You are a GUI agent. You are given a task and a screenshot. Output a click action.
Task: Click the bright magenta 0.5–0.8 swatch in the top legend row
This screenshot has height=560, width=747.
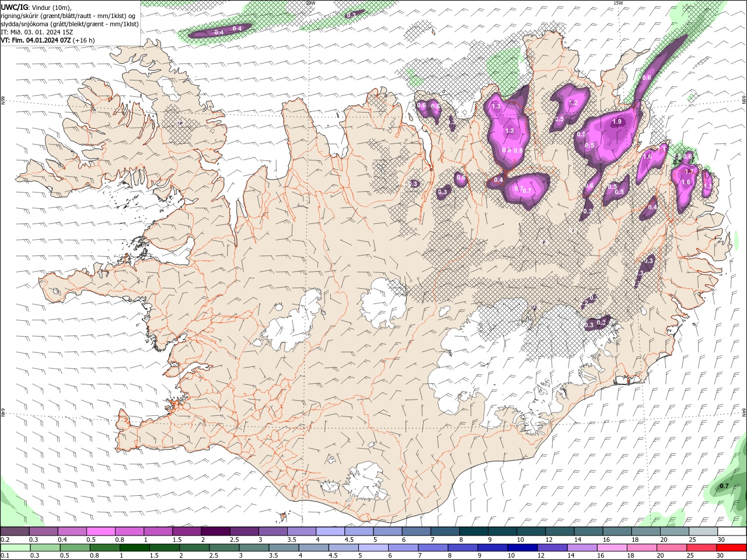coord(101,531)
